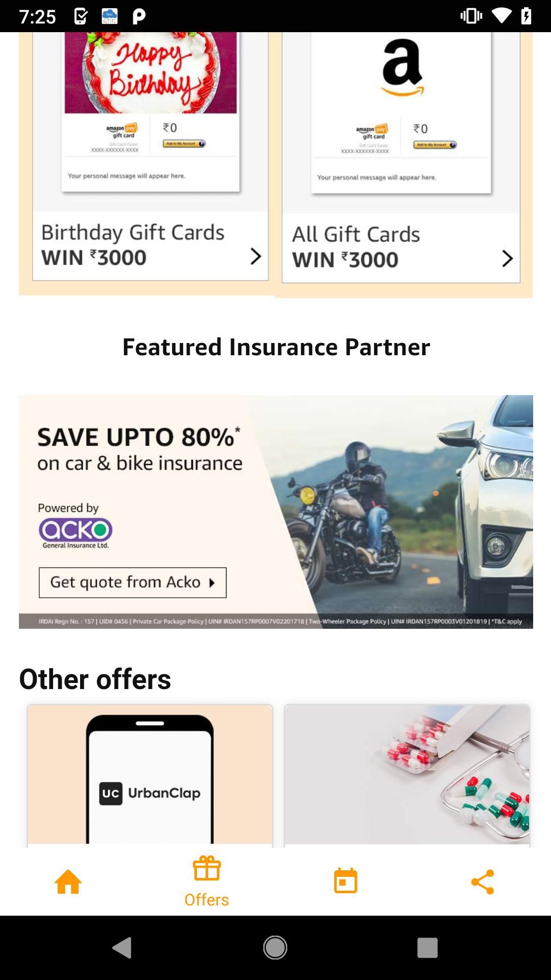Tap the UC logo on UrbanClap card
This screenshot has width=551, height=980.
111,794
